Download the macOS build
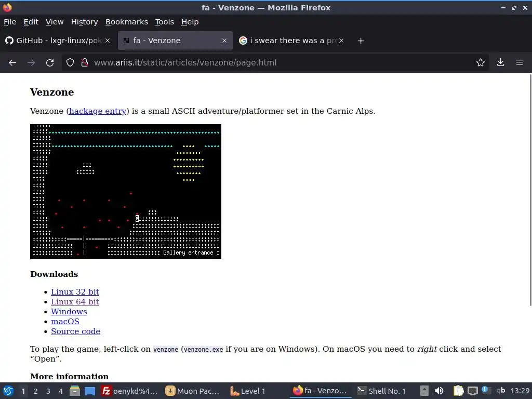 65,321
